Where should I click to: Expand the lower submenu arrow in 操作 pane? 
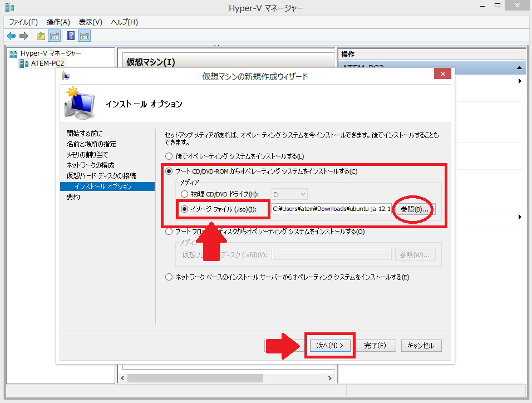click(519, 217)
